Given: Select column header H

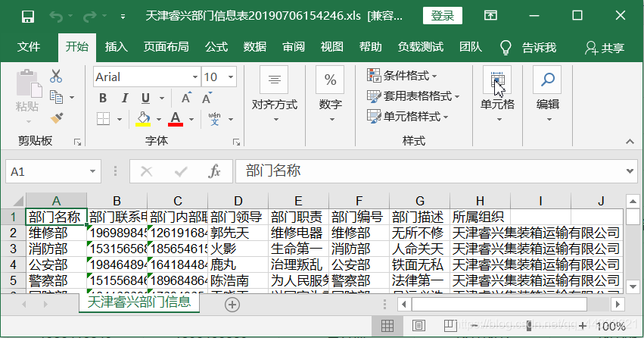Looking at the screenshot, I should click(480, 201).
